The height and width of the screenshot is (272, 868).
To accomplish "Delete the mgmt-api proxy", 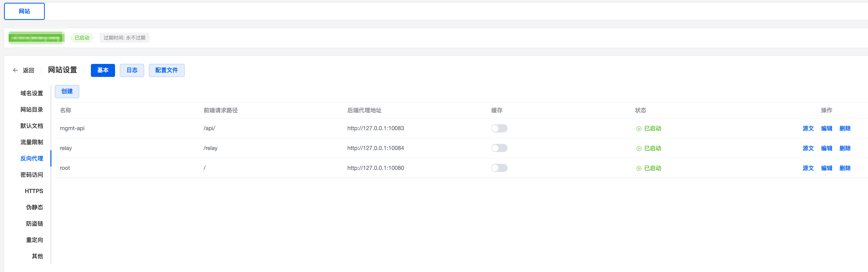I will pyautogui.click(x=845, y=128).
